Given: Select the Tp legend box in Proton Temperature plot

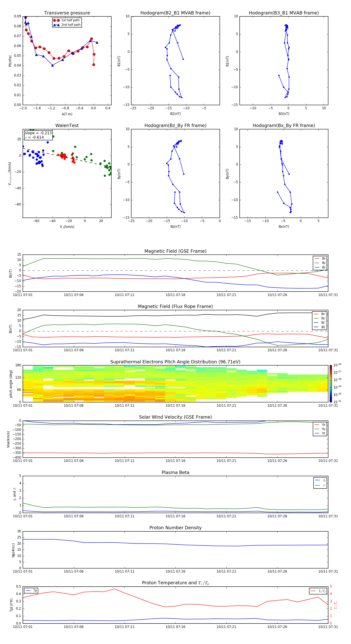Looking at the screenshot, I should tap(31, 591).
